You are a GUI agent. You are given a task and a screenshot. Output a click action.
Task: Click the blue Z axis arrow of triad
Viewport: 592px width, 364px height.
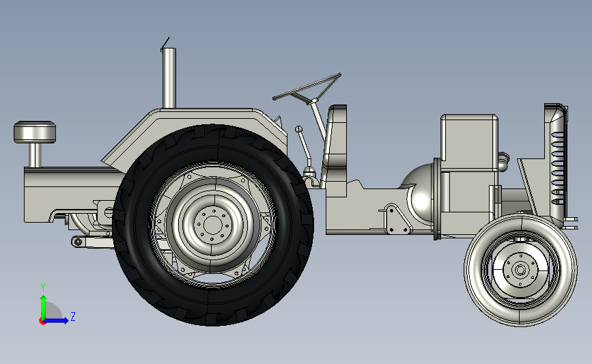pos(57,320)
